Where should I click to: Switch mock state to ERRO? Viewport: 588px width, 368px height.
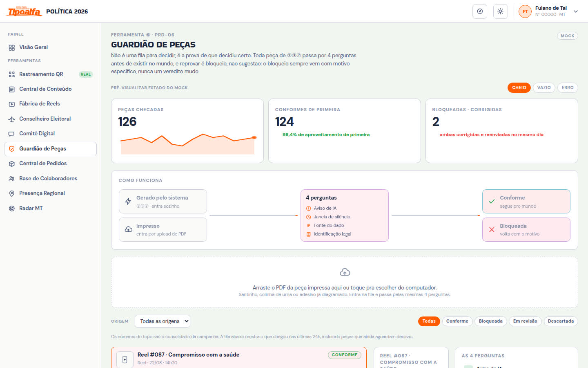568,88
